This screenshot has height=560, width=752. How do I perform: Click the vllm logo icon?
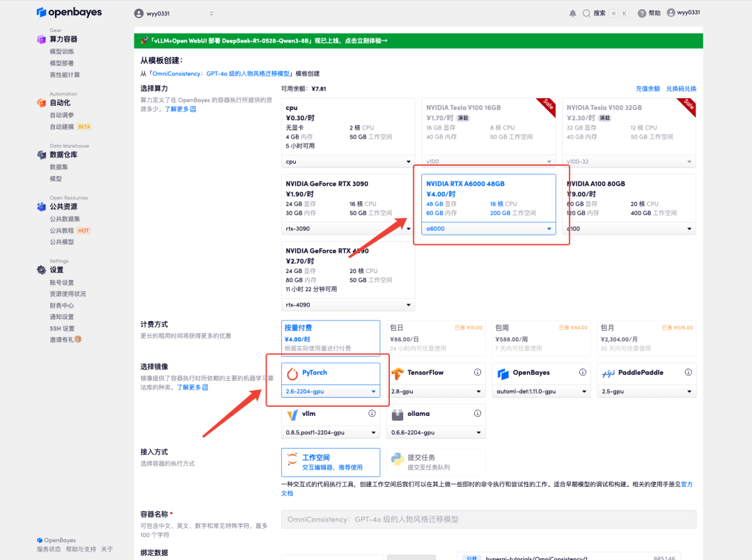[x=292, y=414]
